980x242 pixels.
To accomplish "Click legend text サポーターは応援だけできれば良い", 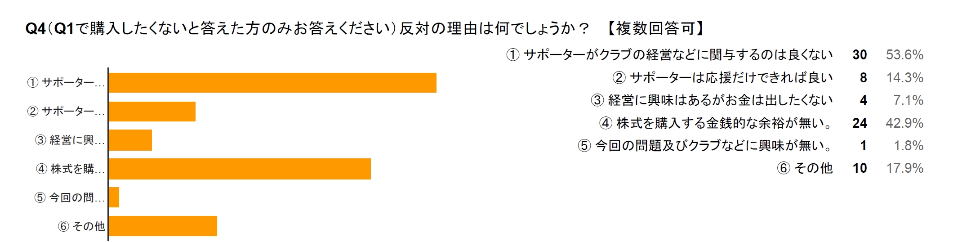I will pyautogui.click(x=731, y=77).
